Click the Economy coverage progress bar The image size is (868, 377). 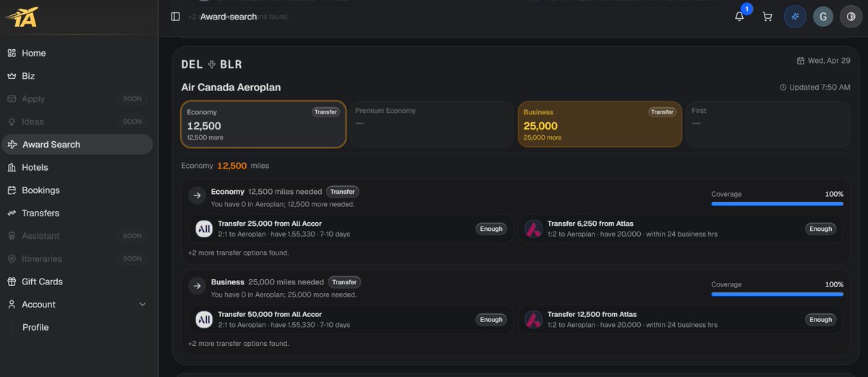(778, 204)
